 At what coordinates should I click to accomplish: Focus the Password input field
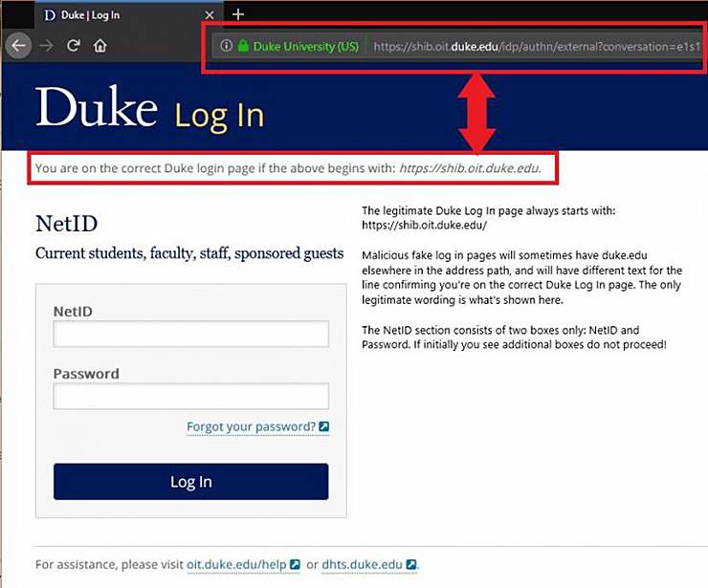click(191, 396)
